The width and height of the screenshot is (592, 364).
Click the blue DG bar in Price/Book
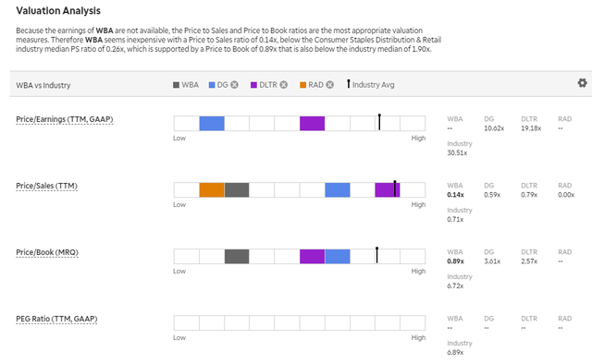coord(338,256)
